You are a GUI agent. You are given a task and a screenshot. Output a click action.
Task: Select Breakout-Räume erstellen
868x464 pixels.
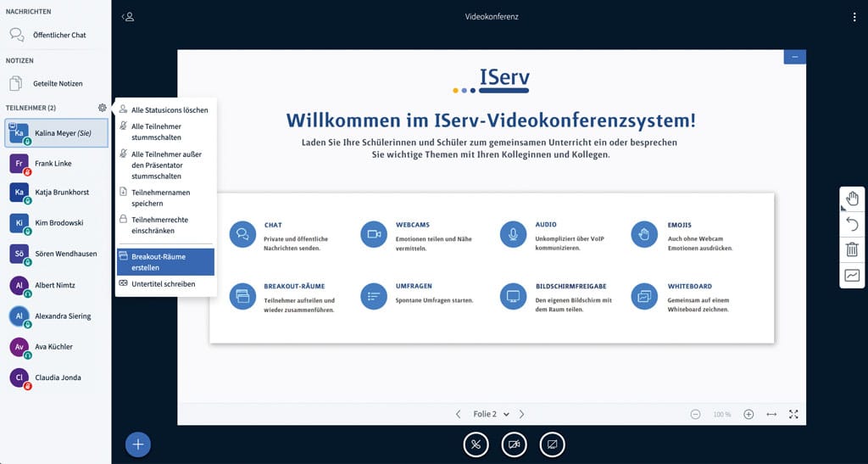165,262
